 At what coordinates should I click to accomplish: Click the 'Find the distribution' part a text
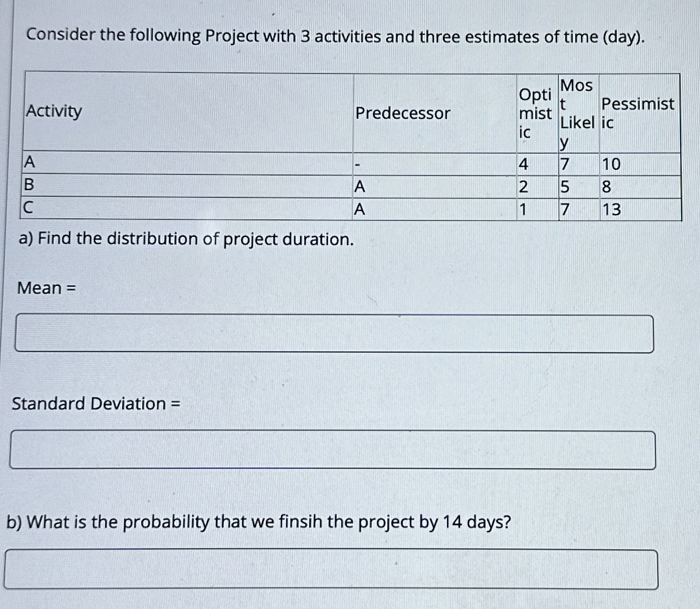pyautogui.click(x=186, y=240)
